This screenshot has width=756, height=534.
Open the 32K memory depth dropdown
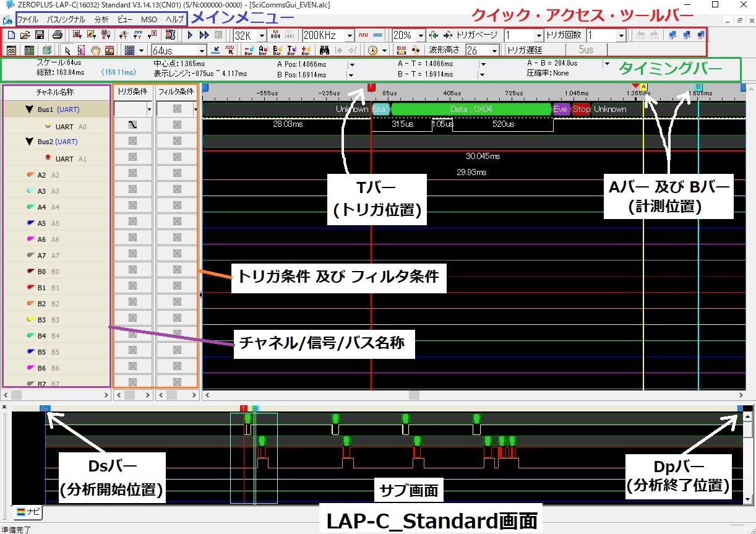[260, 35]
